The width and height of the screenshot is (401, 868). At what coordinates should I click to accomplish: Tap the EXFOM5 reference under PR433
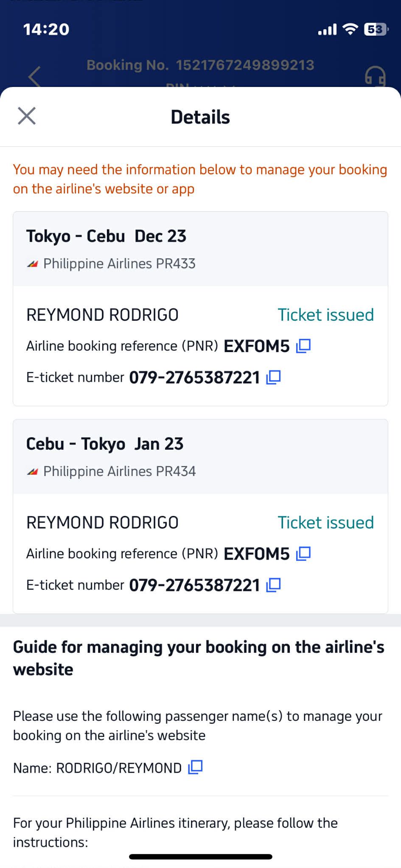(x=256, y=346)
